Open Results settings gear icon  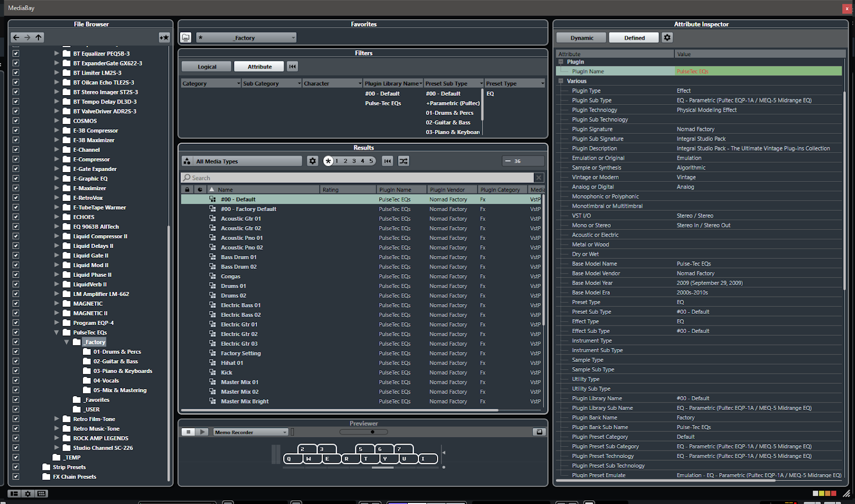pos(313,161)
